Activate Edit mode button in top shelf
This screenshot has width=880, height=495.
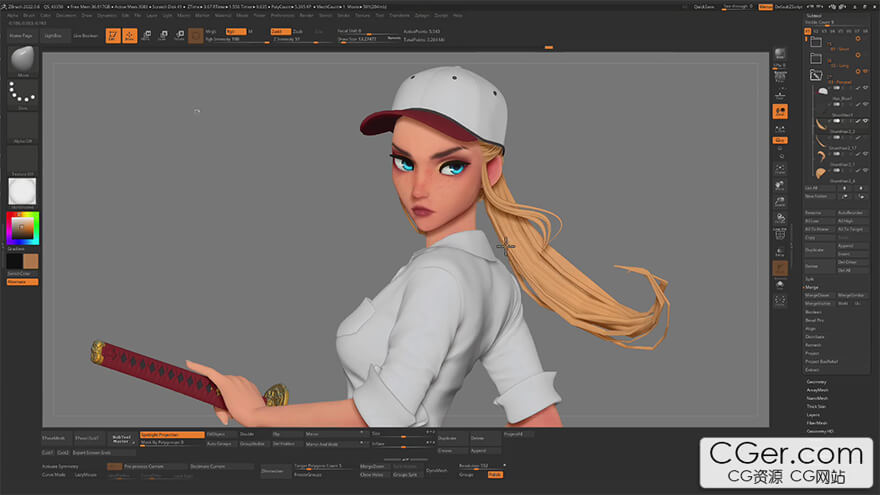[113, 35]
